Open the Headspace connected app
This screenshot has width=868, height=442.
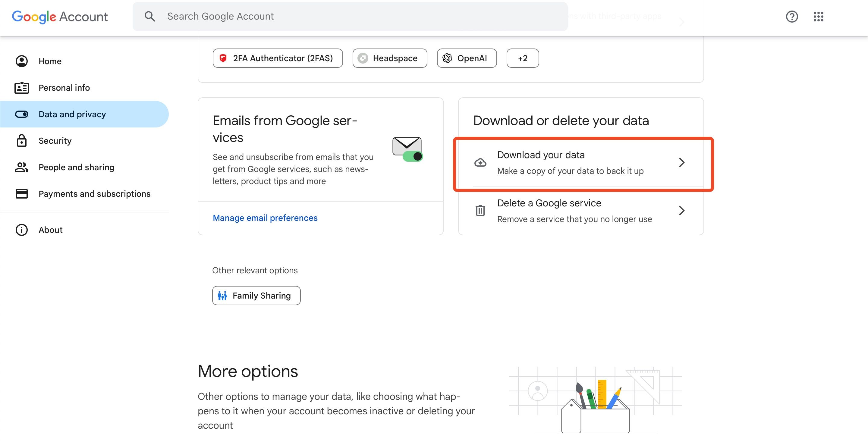[389, 58]
